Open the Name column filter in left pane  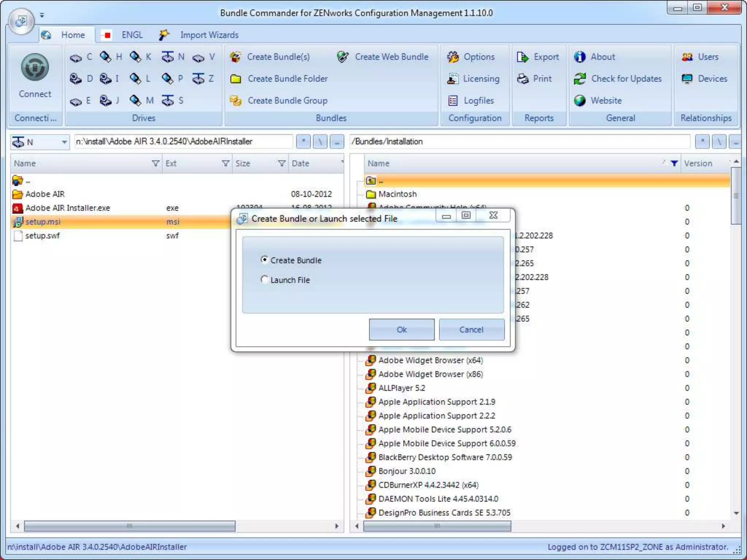(x=156, y=163)
